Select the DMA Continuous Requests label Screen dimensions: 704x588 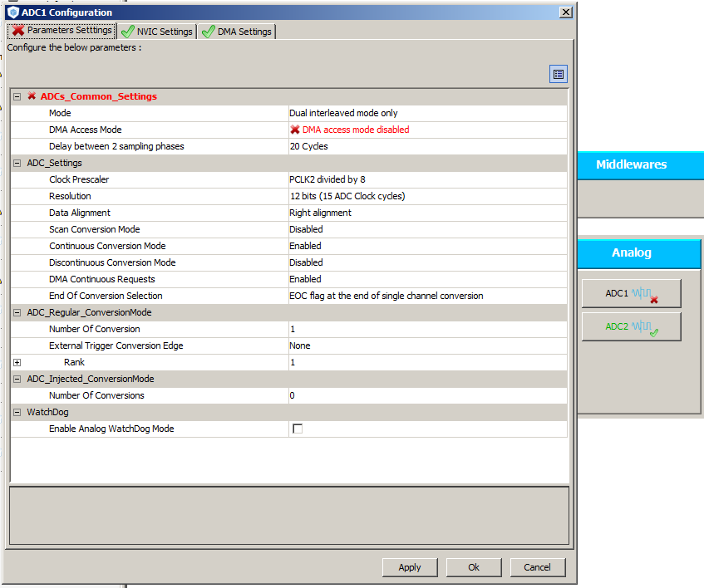(102, 279)
